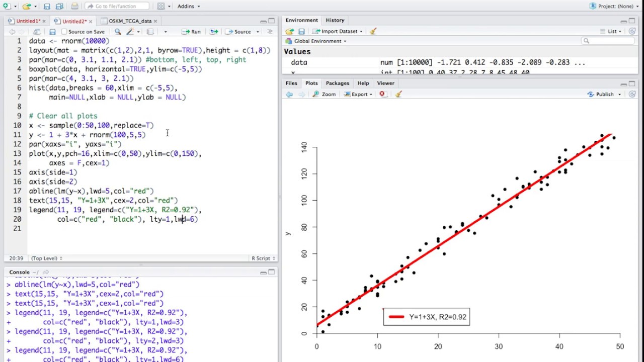The height and width of the screenshot is (362, 644).
Task: Switch to the Viewer tab
Action: point(385,83)
